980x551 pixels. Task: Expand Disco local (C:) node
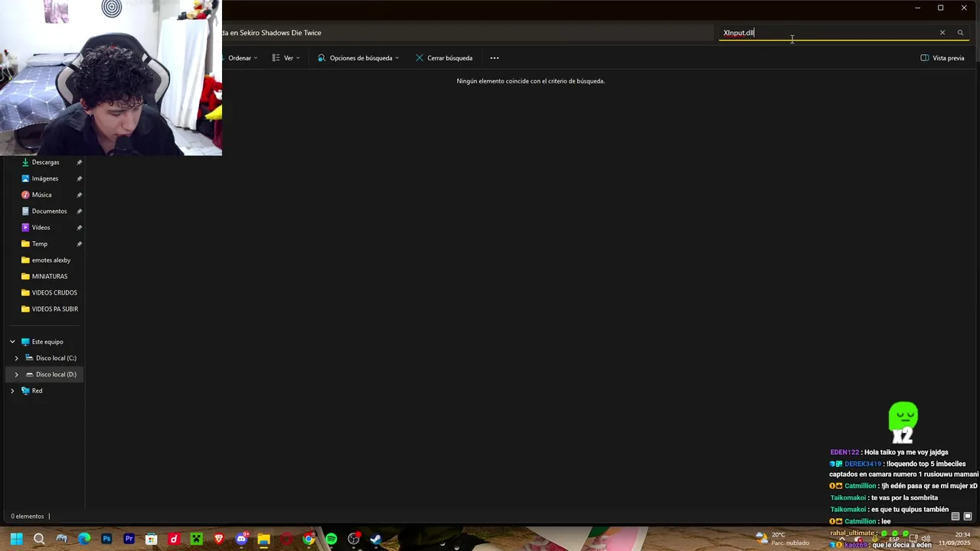16,358
